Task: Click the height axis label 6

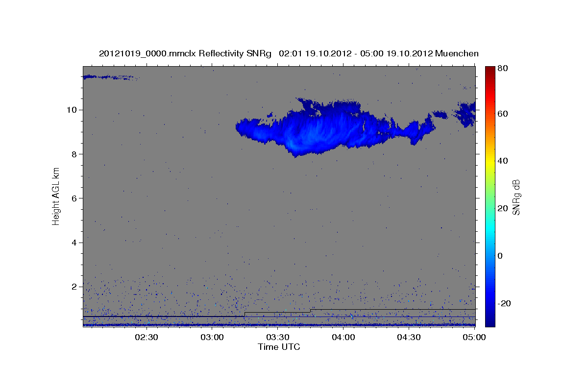Action: click(75, 198)
